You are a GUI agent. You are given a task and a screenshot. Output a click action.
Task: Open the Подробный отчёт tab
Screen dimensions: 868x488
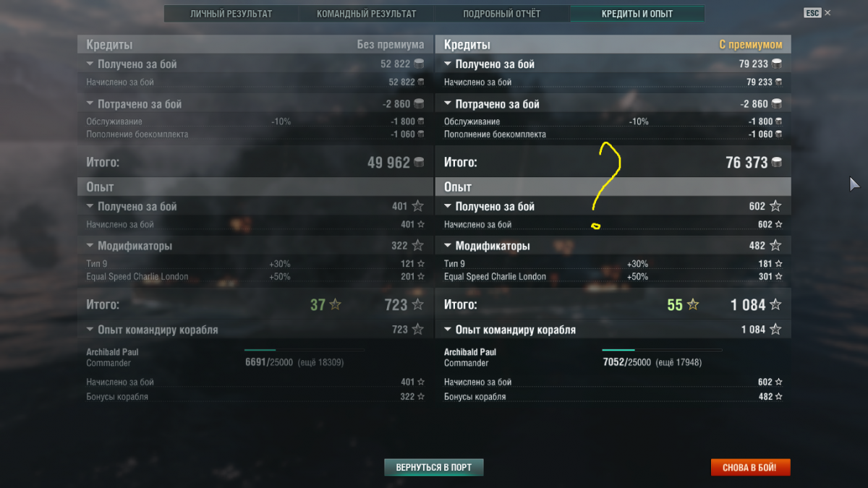502,14
